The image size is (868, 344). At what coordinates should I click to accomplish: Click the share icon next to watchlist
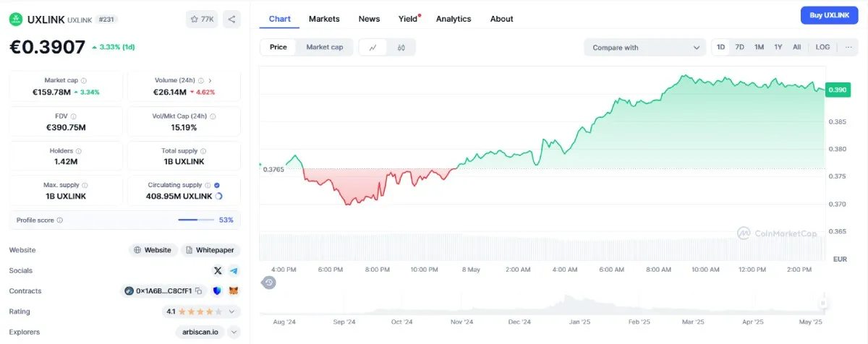231,20
